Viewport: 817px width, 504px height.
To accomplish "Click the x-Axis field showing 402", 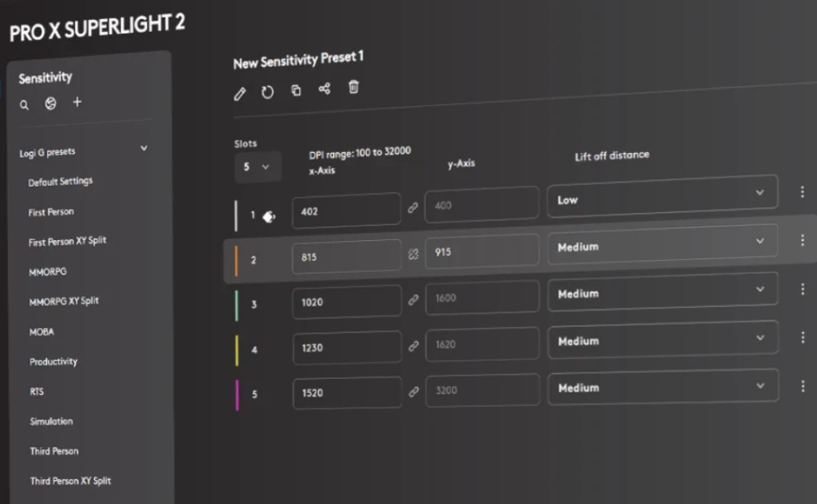I will click(346, 211).
